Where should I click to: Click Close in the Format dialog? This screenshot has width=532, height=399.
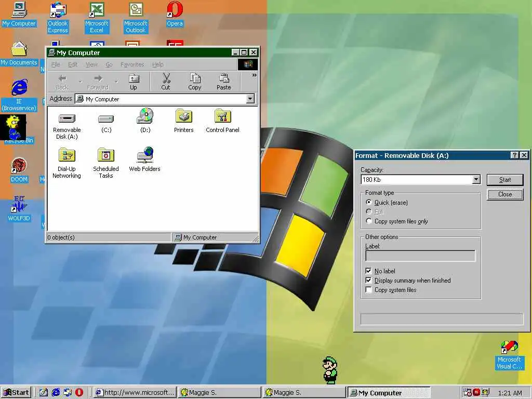pos(505,194)
